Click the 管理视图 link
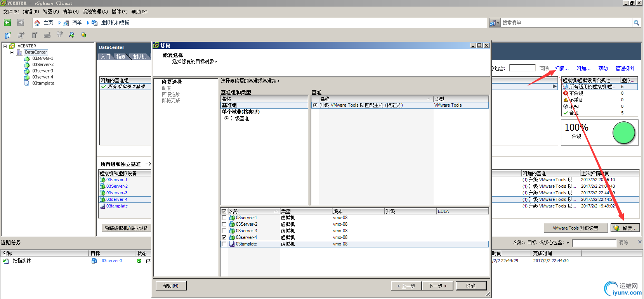 tap(625, 69)
